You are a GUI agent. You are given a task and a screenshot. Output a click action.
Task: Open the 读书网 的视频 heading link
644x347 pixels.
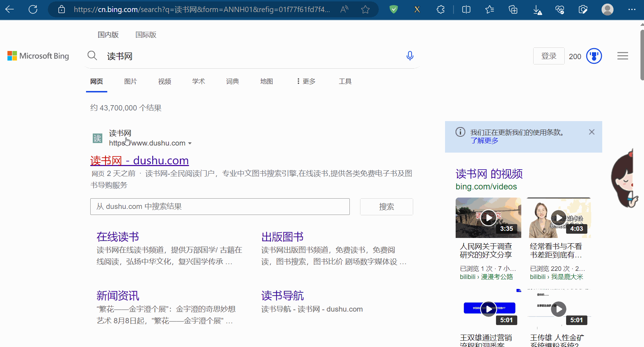(x=489, y=173)
